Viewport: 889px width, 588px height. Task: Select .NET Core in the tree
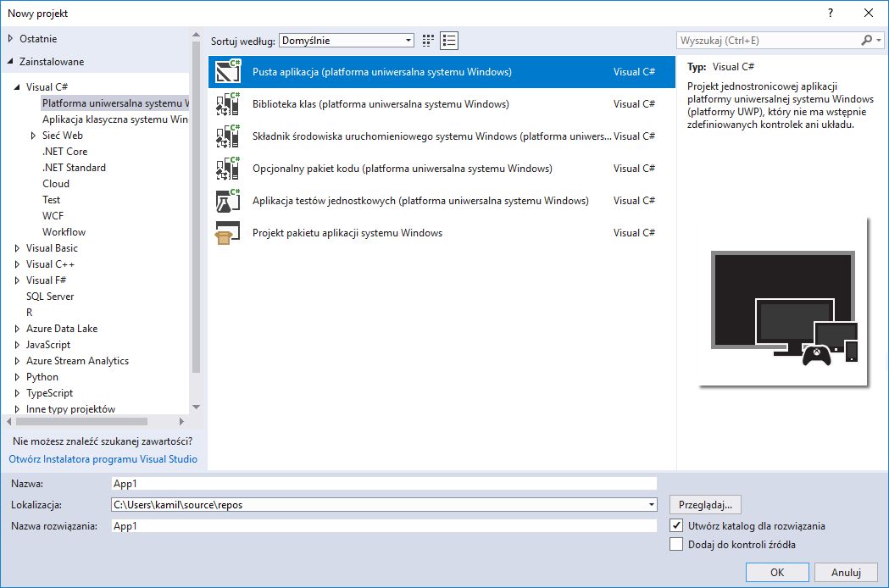[64, 152]
